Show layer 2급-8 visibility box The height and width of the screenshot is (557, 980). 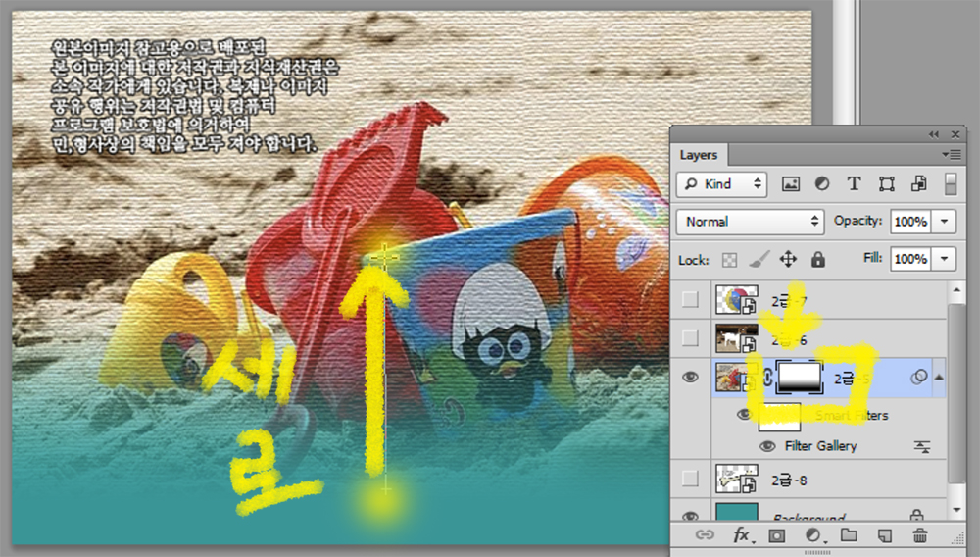click(690, 479)
